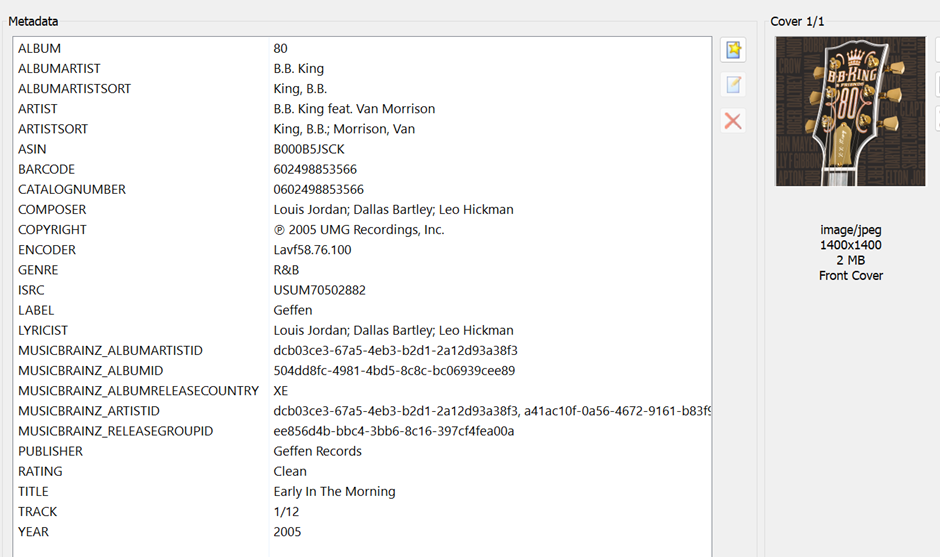
Task: Select the encoder value Lavf58.76.100
Action: click(312, 250)
